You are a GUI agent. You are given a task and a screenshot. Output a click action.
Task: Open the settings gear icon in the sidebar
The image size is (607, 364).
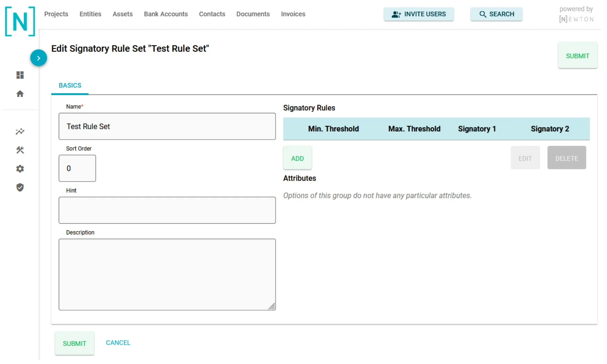pos(20,169)
